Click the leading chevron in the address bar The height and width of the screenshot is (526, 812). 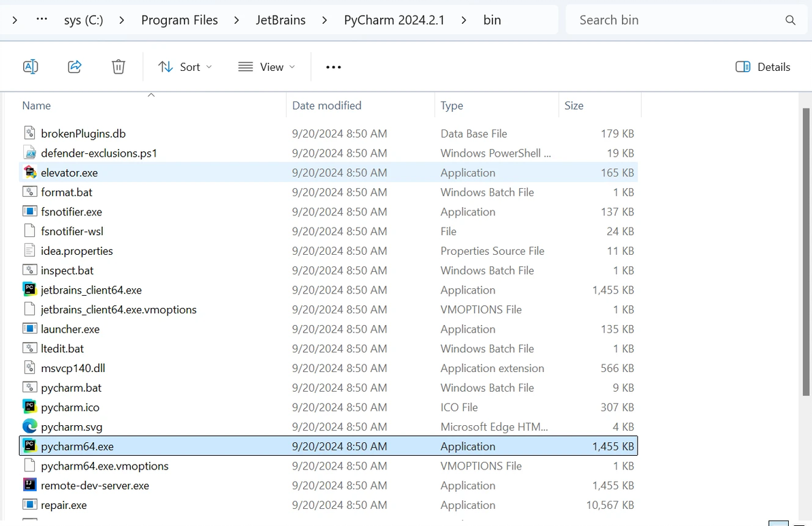click(x=14, y=20)
